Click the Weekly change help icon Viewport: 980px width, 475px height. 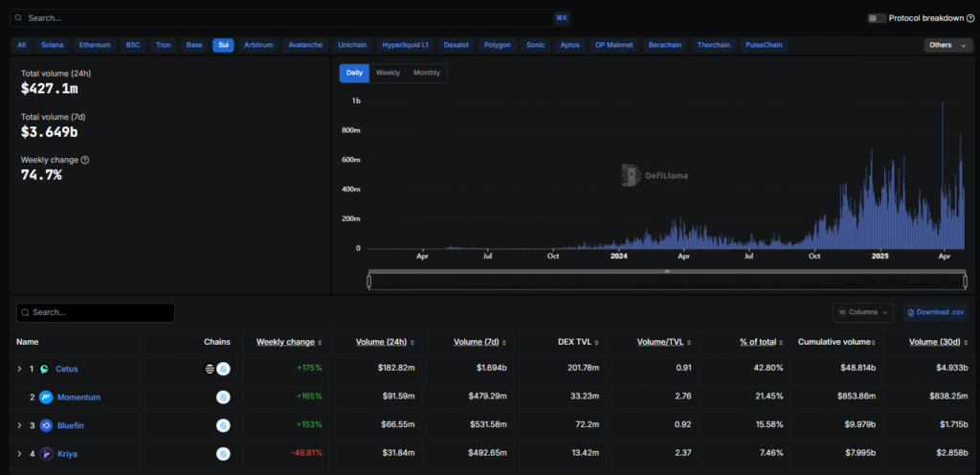[x=85, y=160]
